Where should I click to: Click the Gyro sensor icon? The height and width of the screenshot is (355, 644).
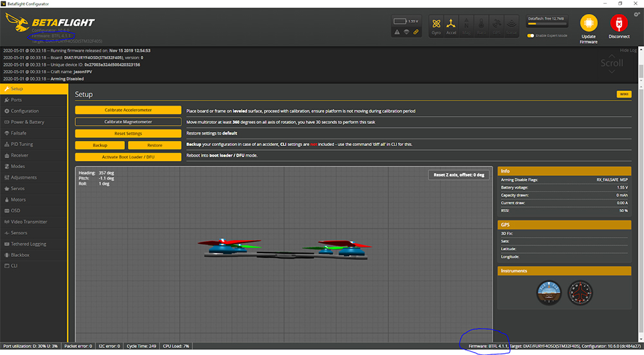(x=436, y=26)
